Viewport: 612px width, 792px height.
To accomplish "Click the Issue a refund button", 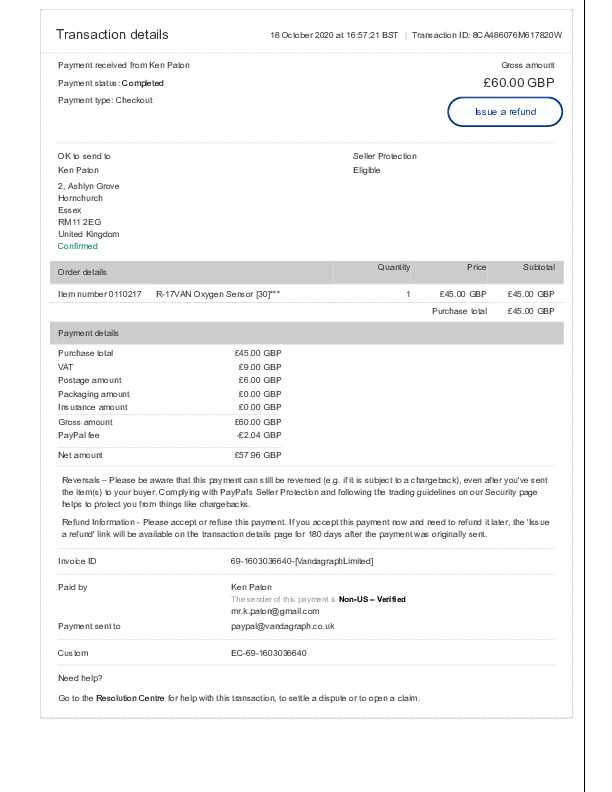I will (x=505, y=112).
